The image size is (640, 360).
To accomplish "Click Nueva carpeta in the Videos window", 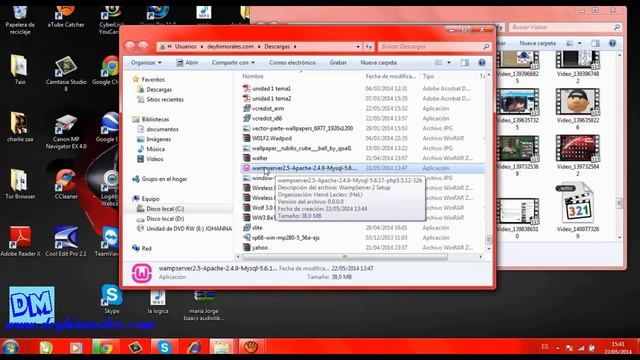I will point(537,43).
